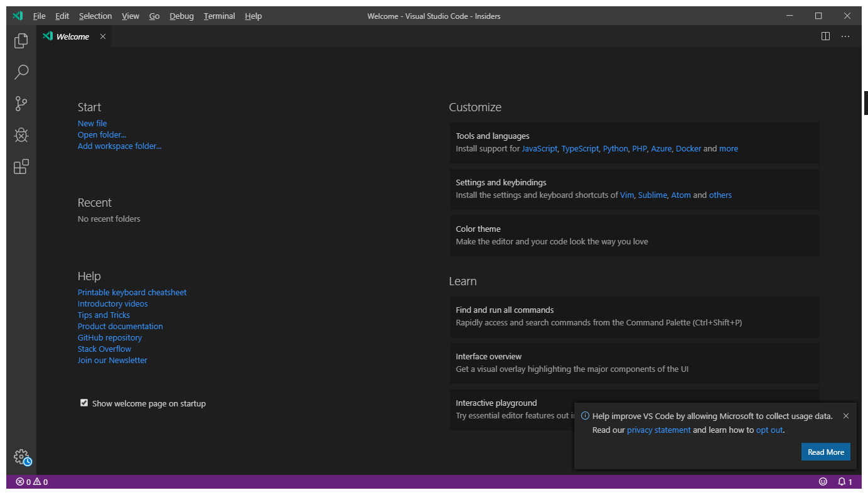Install Python language support link
This screenshot has width=868, height=495.
(x=615, y=149)
